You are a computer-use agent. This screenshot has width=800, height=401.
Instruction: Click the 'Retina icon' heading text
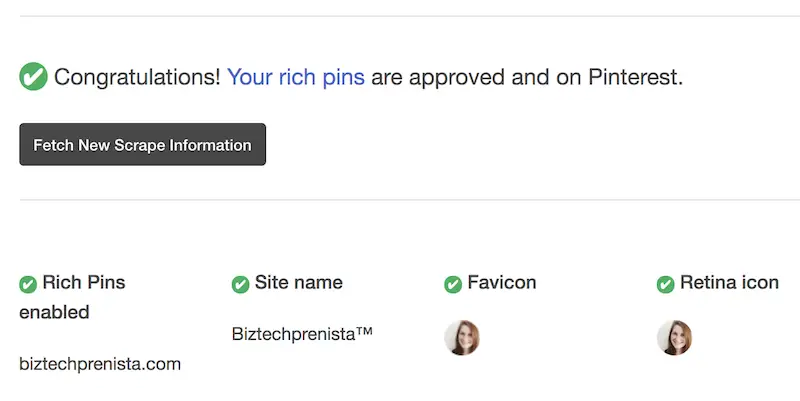tap(729, 282)
